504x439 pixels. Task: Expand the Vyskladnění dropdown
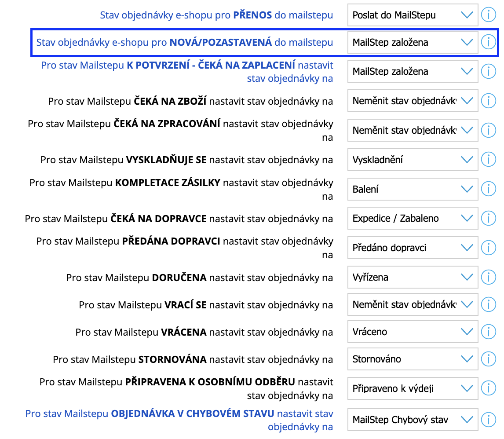[x=413, y=160]
